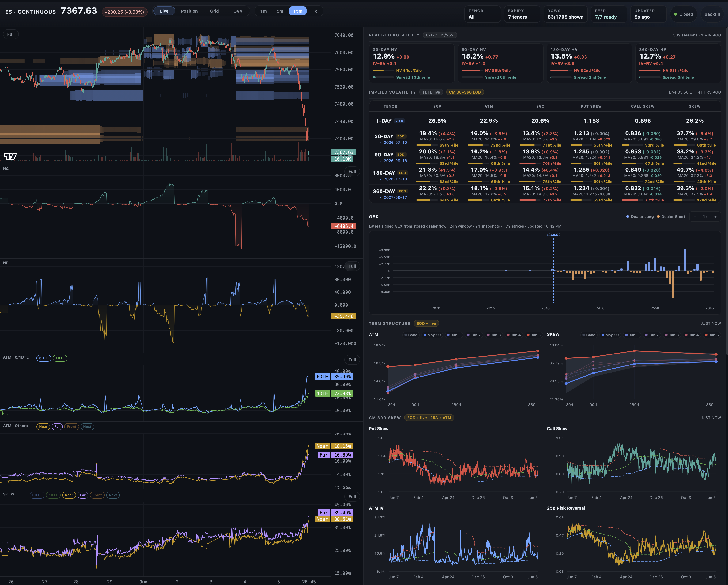Toggle May 29 in ATM term structure legend
The height and width of the screenshot is (585, 728).
(432, 335)
